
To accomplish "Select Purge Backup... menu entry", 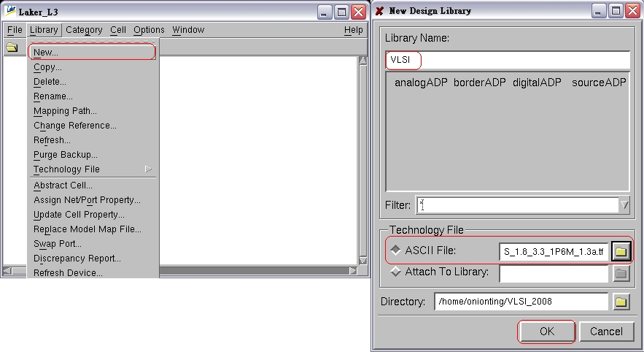I will 92,155.
